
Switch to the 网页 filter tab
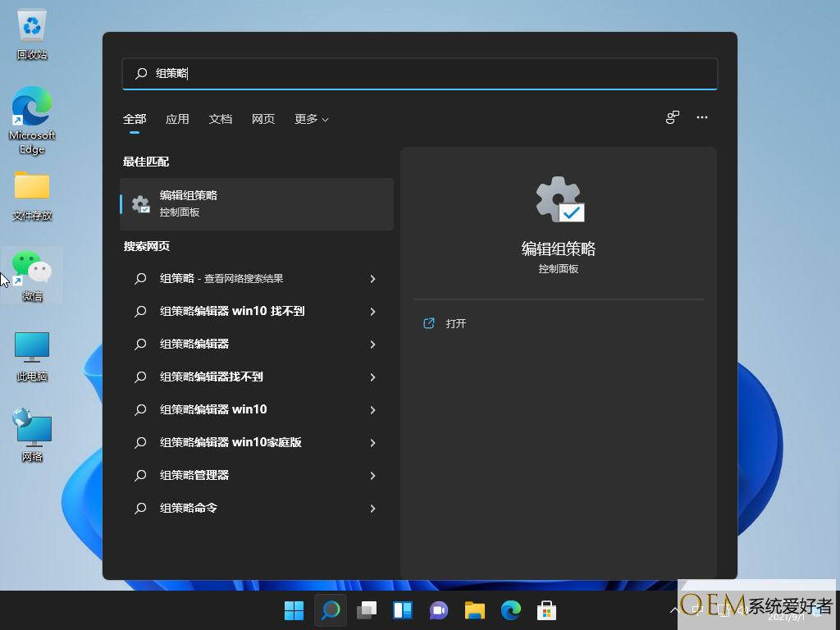[263, 119]
